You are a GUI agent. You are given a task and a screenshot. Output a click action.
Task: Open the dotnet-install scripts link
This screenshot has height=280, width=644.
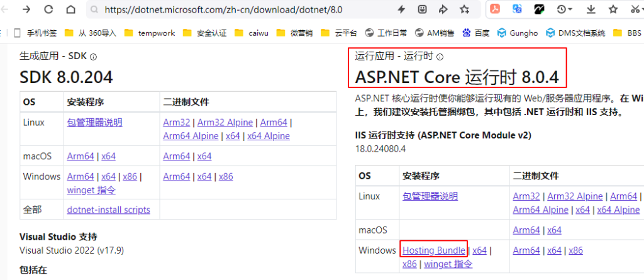click(x=108, y=210)
